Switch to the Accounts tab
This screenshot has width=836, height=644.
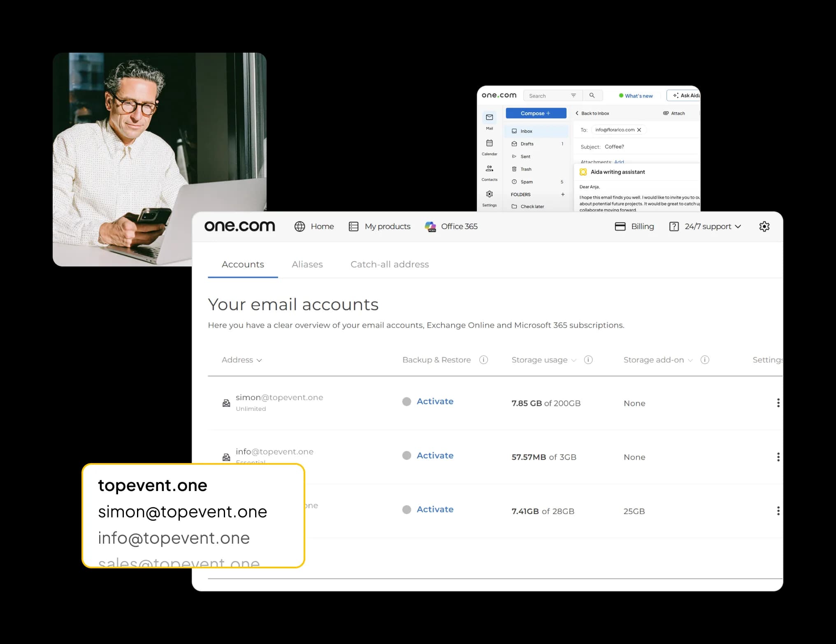(243, 264)
